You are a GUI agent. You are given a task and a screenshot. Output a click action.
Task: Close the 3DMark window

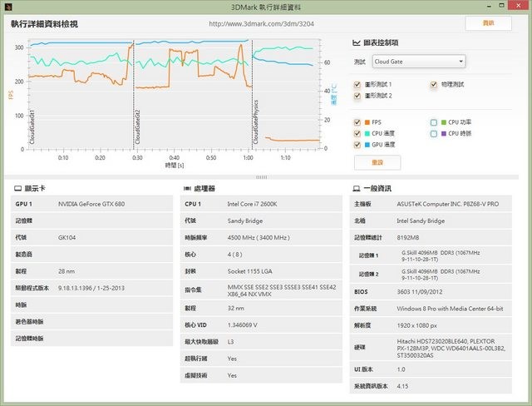coord(519,6)
